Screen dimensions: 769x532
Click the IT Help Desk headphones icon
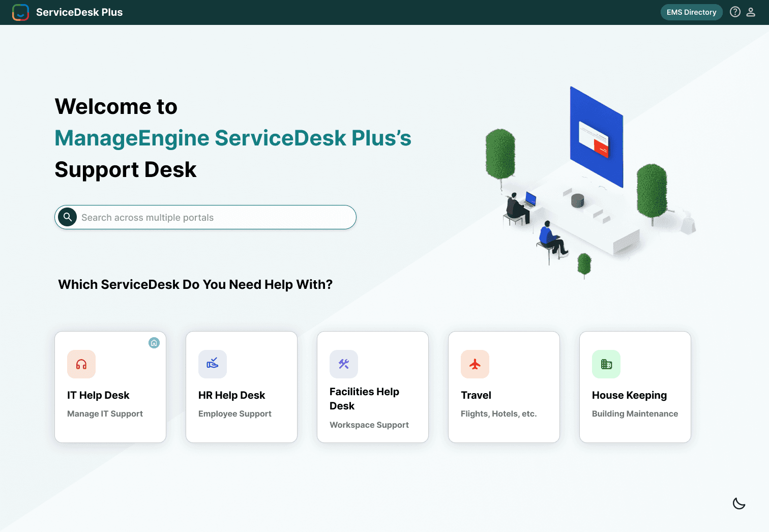tap(81, 364)
